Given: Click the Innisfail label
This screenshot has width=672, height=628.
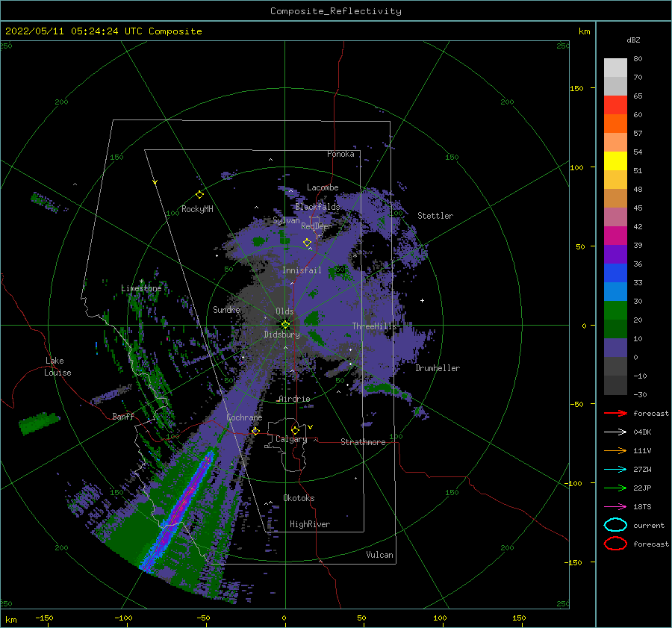Looking at the screenshot, I should pyautogui.click(x=302, y=270).
